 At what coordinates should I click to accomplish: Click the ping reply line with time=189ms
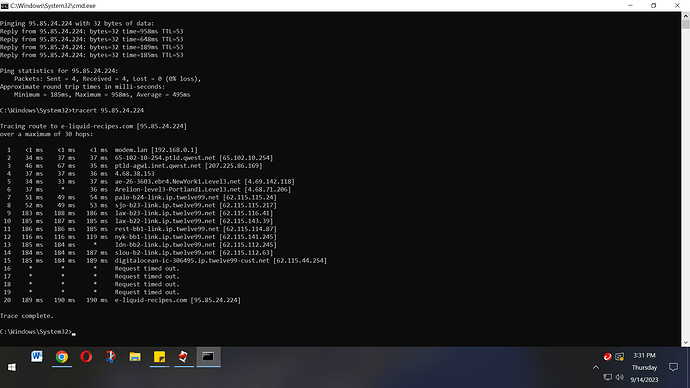click(x=92, y=47)
